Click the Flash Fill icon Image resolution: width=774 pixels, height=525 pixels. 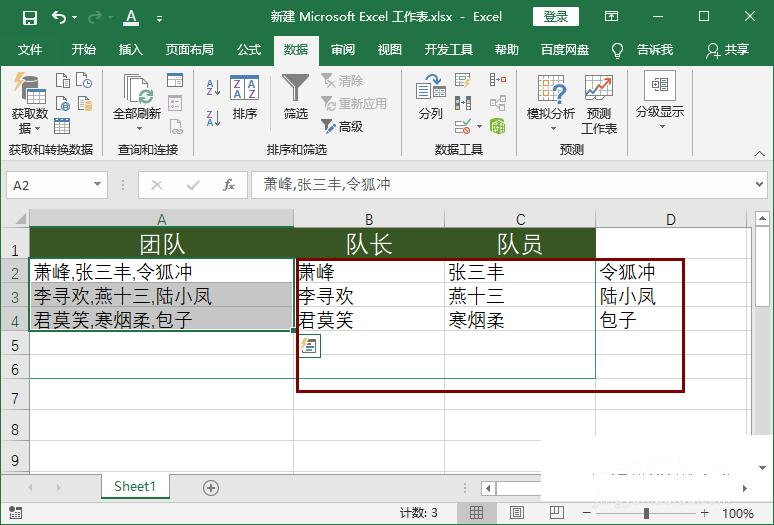click(463, 80)
